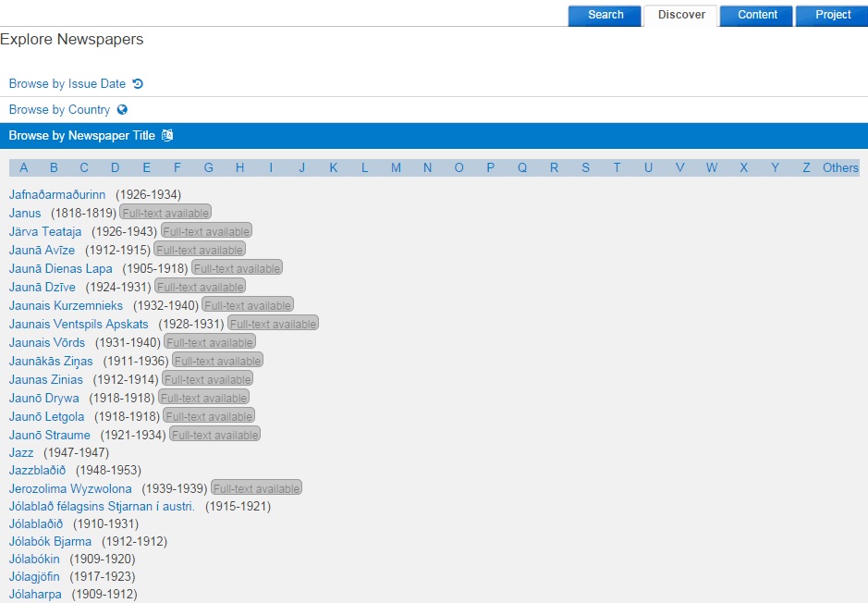This screenshot has width=868, height=603.
Task: Show titles under letter Z
Action: [x=806, y=167]
